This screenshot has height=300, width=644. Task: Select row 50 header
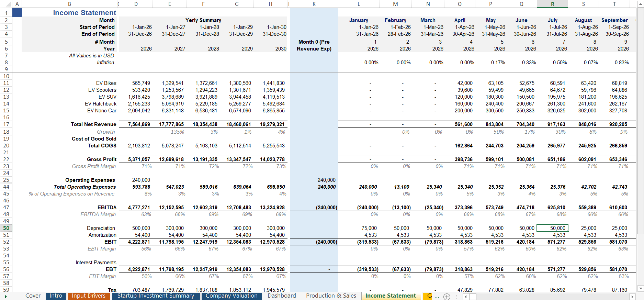coord(6,228)
